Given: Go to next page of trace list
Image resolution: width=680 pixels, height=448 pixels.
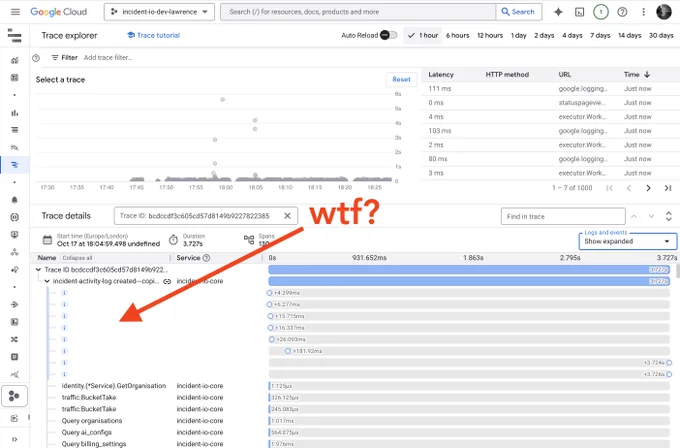Looking at the screenshot, I should (648, 188).
